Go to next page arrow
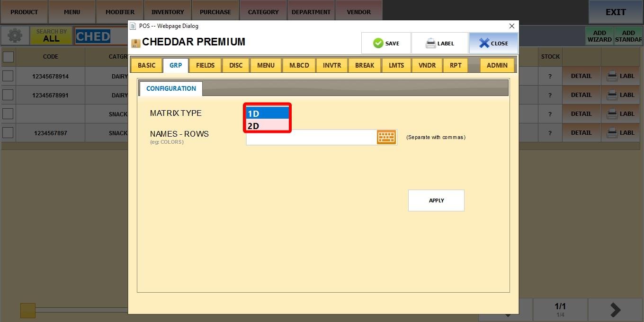644x322 pixels. [615, 310]
